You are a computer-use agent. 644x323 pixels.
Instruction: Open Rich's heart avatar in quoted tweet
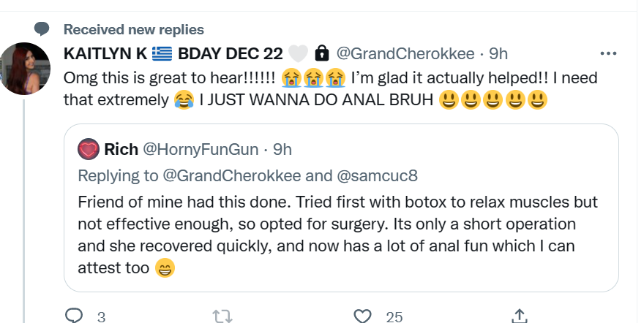(89, 149)
